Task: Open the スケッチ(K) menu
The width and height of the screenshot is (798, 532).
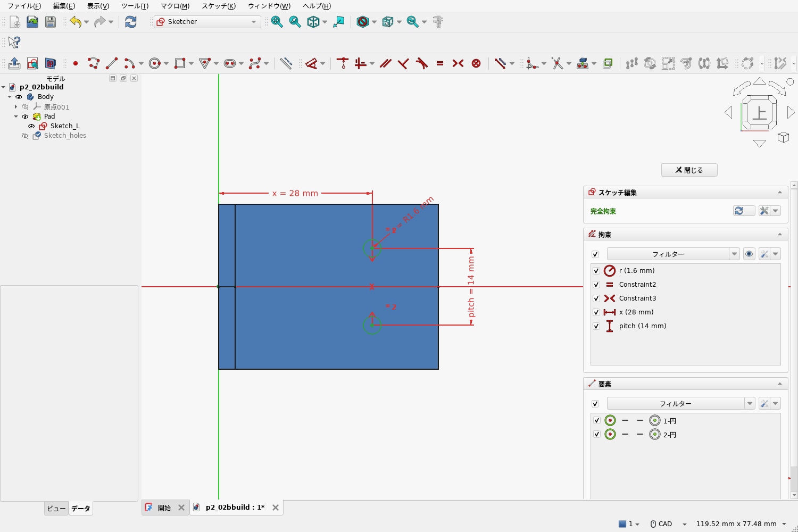Action: point(219,6)
